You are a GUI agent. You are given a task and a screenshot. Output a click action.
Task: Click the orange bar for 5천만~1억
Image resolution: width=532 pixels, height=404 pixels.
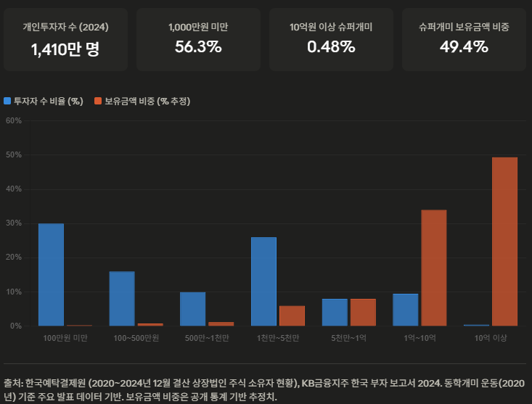(x=363, y=312)
